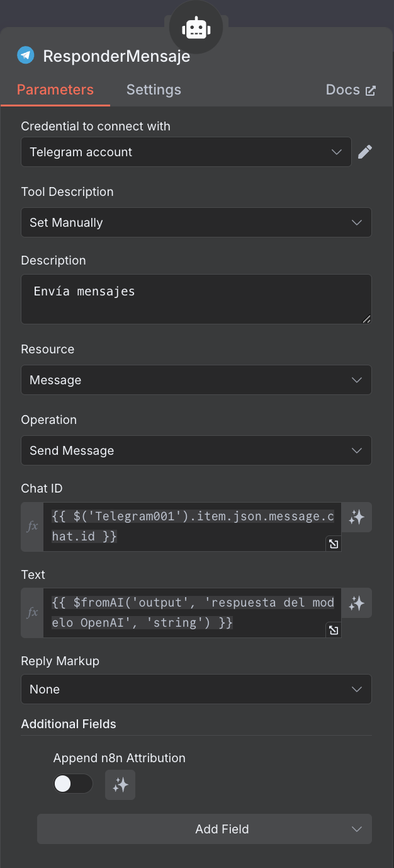The image size is (394, 868).
Task: Expand the Text expression editor
Action: click(x=334, y=630)
